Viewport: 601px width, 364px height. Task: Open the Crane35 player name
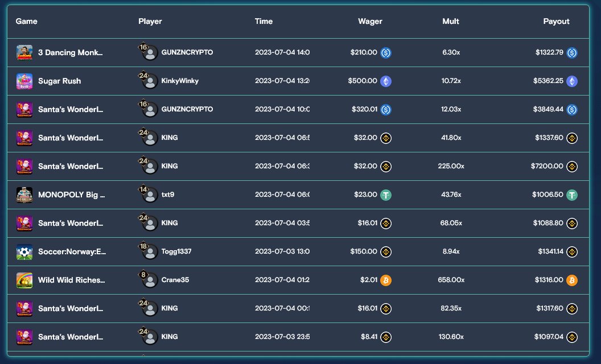175,280
